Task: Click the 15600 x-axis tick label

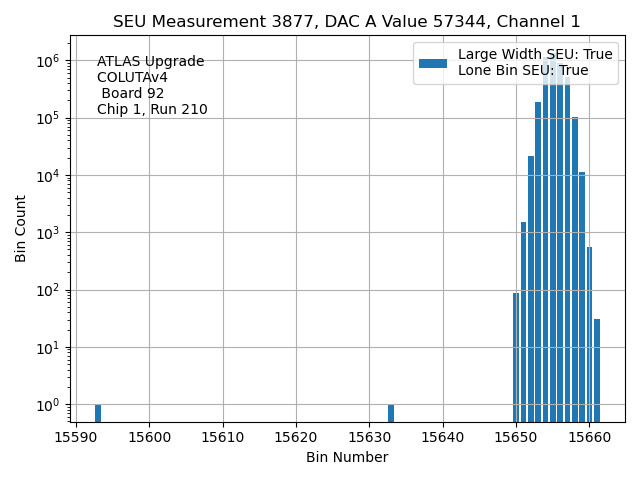Action: [x=150, y=437]
